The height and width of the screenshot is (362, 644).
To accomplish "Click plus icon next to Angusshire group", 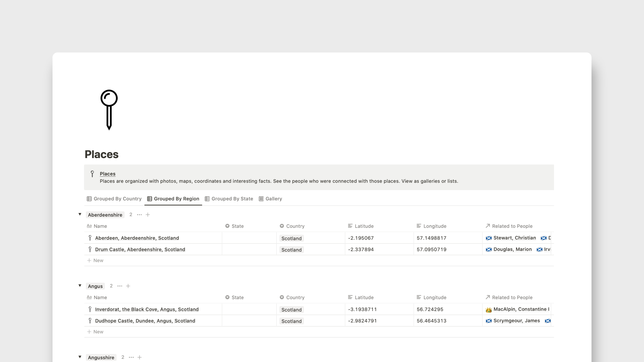I will pyautogui.click(x=140, y=357).
